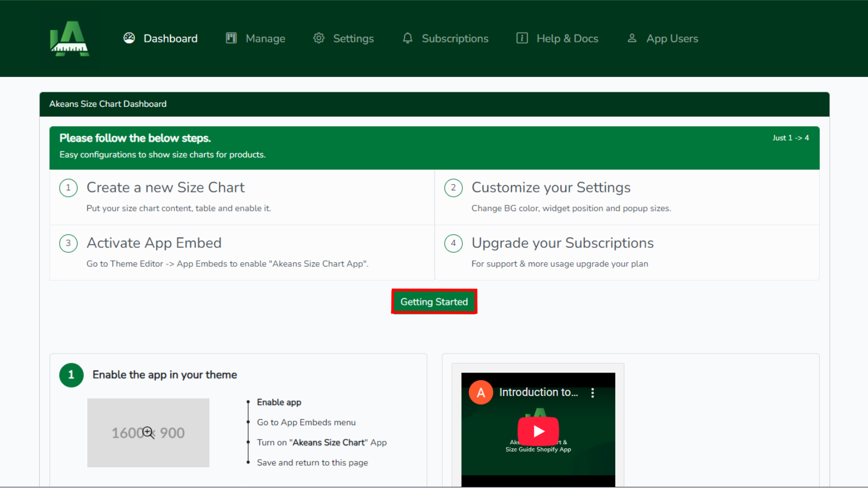
Task: Click the green number 1 badge
Action: [x=71, y=375]
